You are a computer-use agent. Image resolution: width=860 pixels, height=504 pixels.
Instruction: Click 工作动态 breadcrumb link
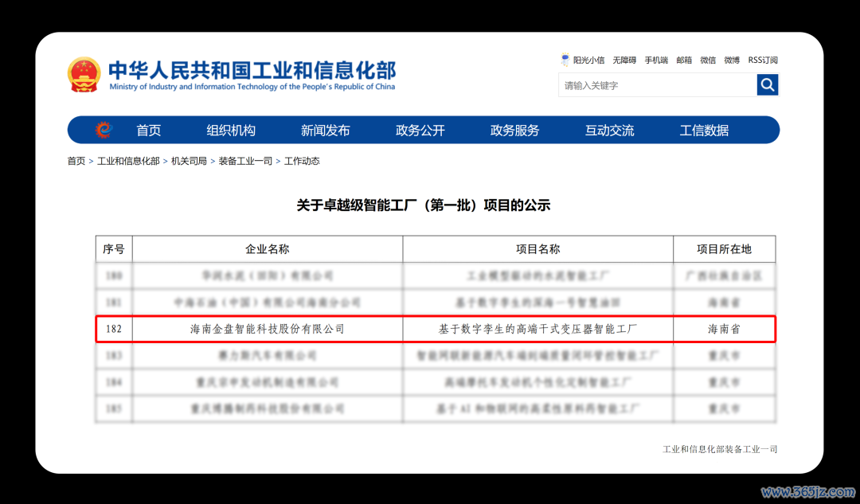click(x=302, y=162)
